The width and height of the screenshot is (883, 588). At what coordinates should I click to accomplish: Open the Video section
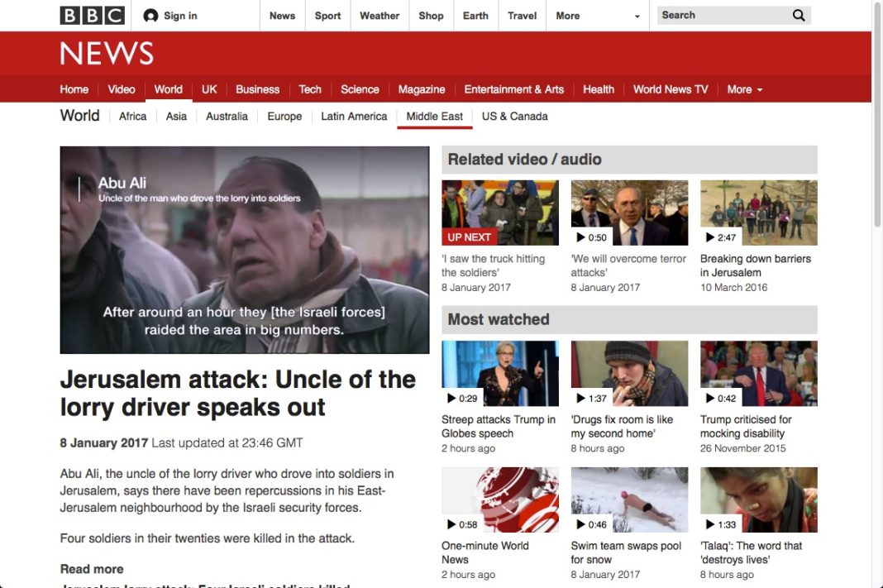(122, 89)
